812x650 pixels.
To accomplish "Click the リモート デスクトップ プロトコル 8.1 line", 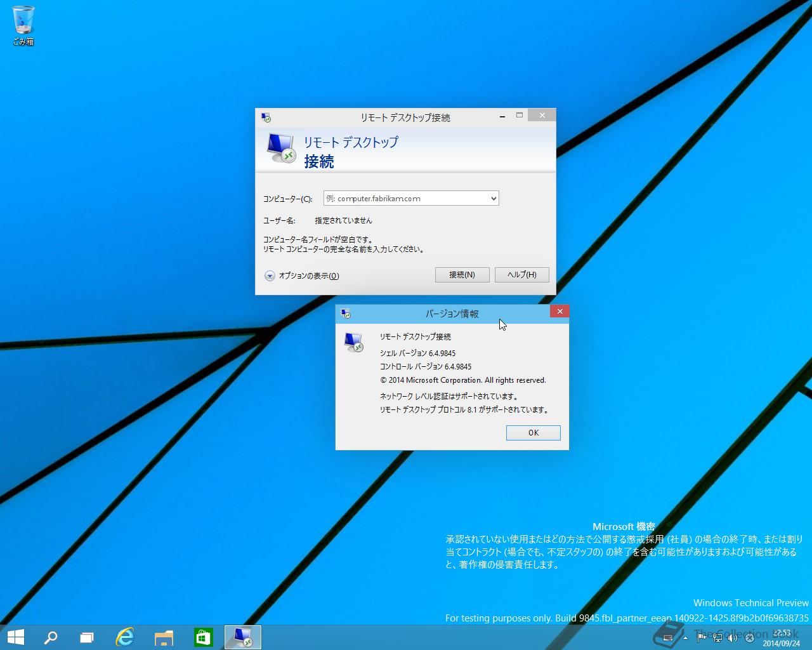I will tap(464, 409).
